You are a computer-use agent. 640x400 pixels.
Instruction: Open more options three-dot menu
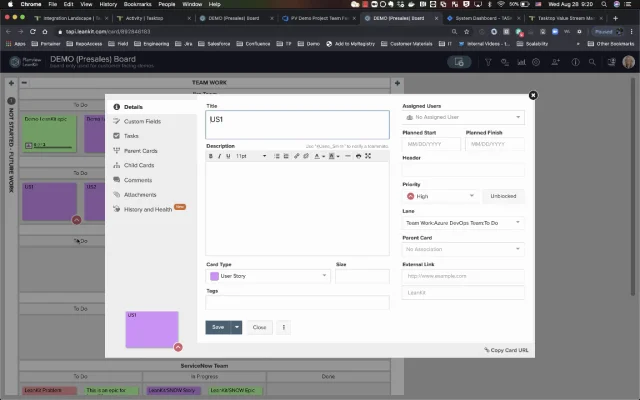(284, 327)
